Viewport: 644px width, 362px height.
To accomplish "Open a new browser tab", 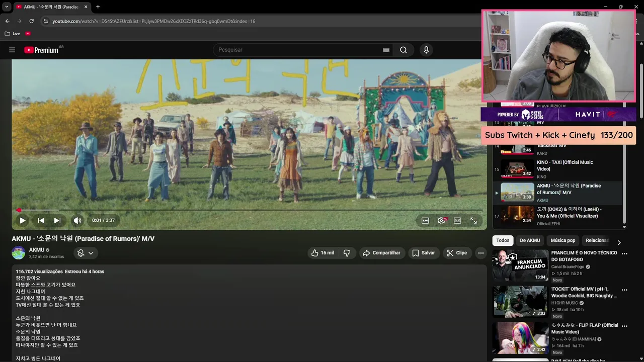I will pyautogui.click(x=98, y=7).
